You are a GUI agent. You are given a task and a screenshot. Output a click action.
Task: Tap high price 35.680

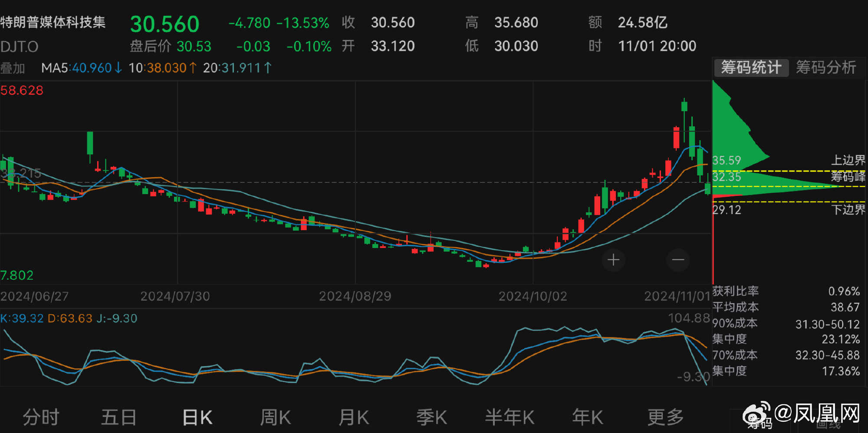click(x=516, y=23)
